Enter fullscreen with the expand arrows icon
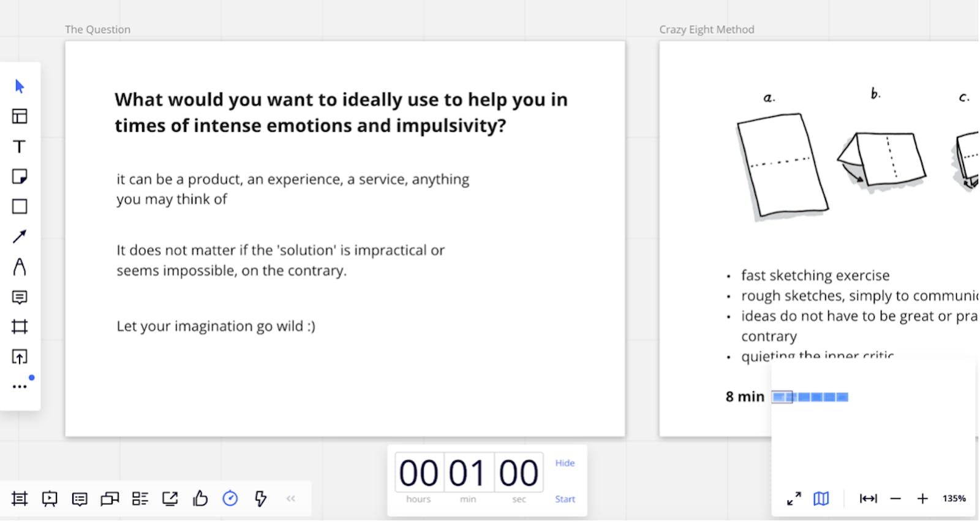 [794, 499]
